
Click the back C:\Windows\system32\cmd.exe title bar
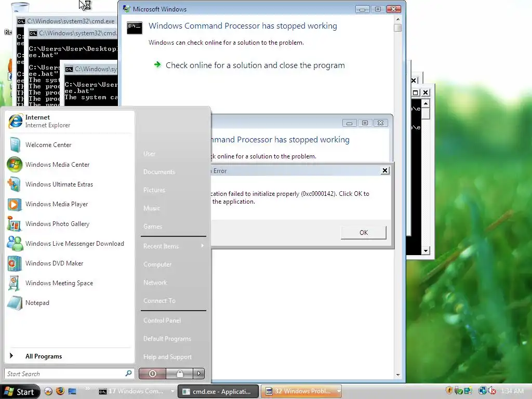(67, 21)
